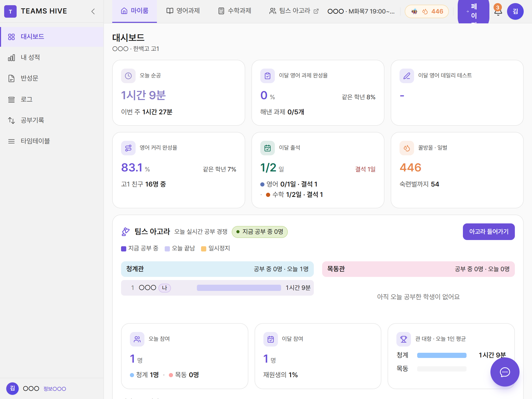Click the 1시간 9분 value in 오늘 순공

tap(143, 95)
